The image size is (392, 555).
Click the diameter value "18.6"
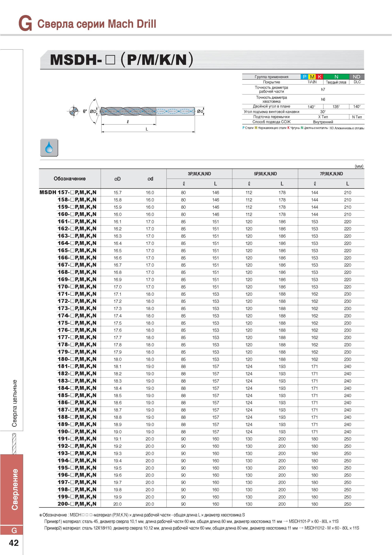[117, 403]
